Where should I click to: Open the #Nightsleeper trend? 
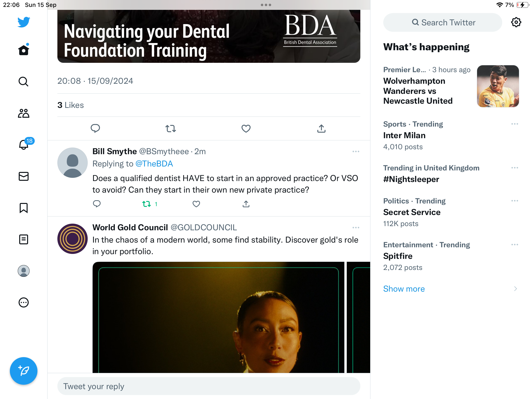411,179
